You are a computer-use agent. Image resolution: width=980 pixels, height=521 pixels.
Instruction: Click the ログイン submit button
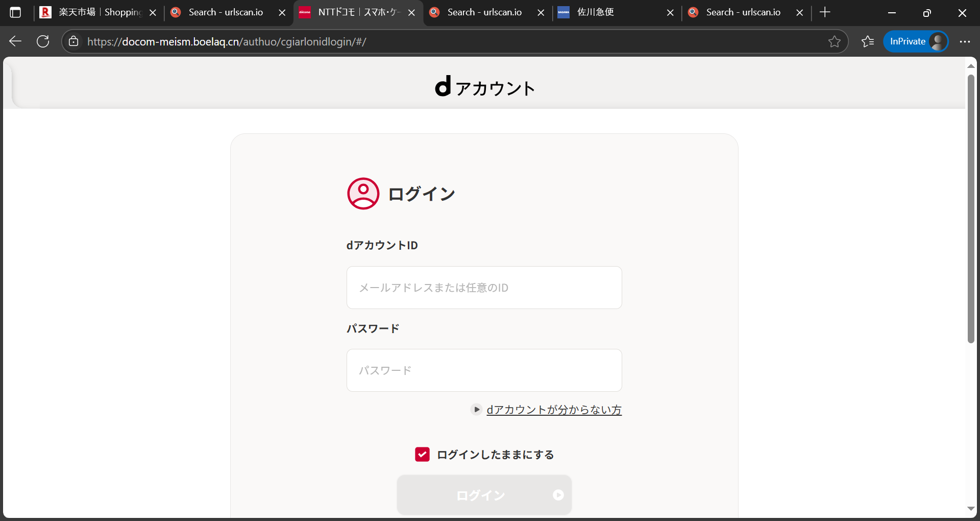(484, 495)
